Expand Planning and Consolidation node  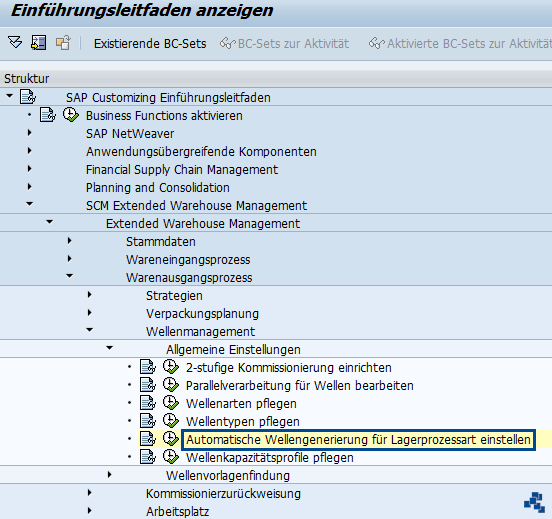pyautogui.click(x=30, y=187)
